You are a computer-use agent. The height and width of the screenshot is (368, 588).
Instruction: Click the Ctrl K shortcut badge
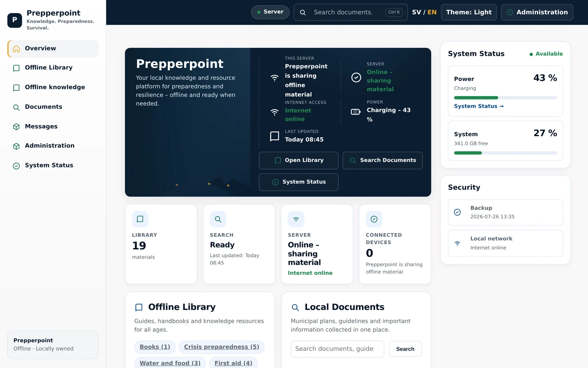pos(394,12)
